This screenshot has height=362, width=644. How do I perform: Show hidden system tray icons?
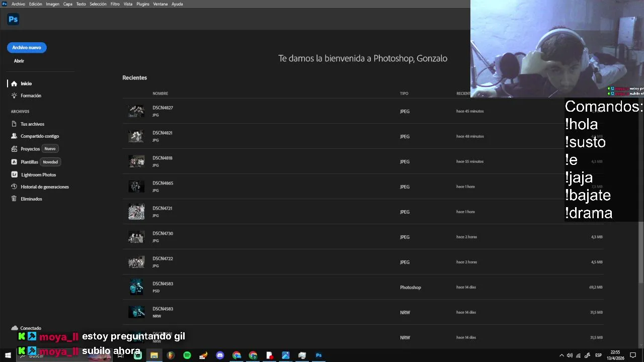(561, 355)
